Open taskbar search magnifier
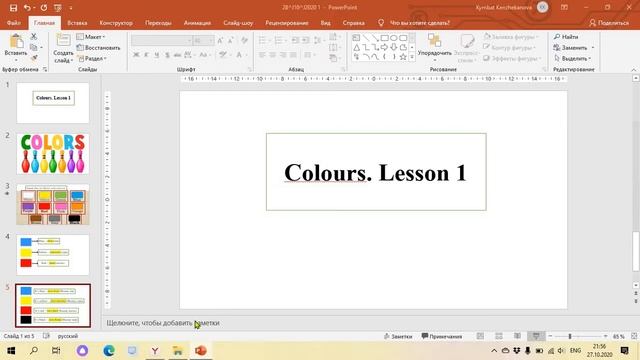The width and height of the screenshot is (640, 360). coord(34,351)
